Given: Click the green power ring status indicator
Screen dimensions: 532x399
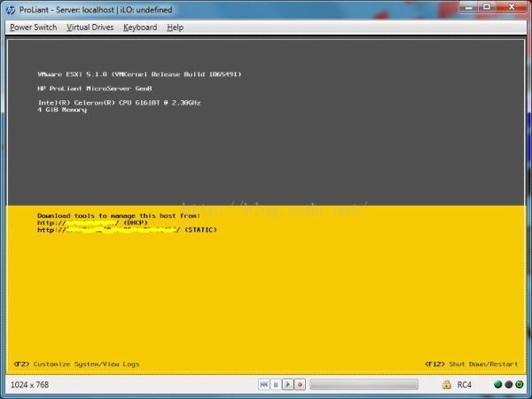Looking at the screenshot, I should pos(520,385).
